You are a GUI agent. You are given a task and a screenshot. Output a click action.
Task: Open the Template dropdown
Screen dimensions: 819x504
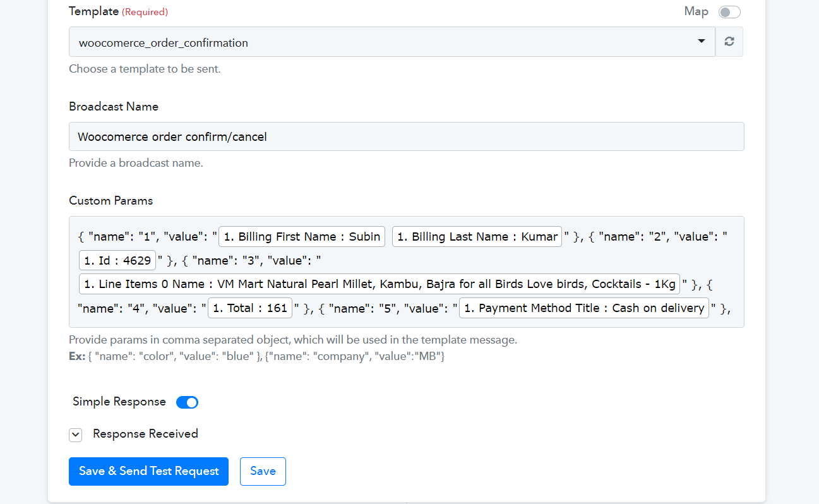[x=392, y=42]
